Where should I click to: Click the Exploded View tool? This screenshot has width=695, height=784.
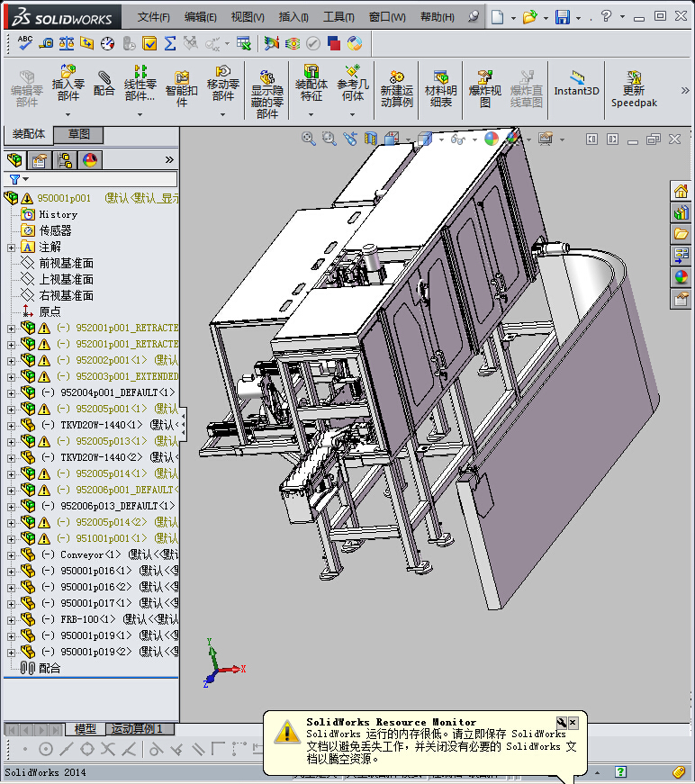click(x=484, y=89)
